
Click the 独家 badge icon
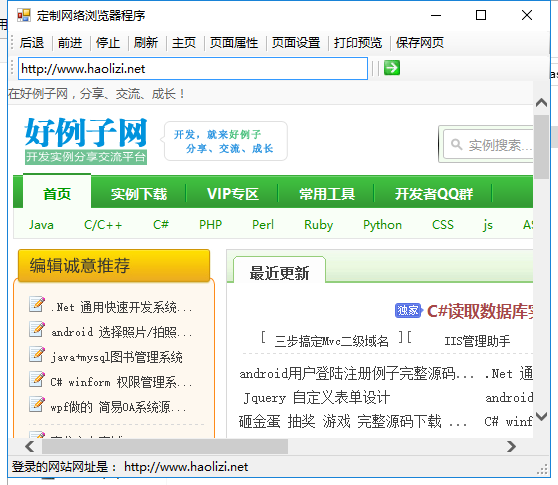pyautogui.click(x=408, y=311)
